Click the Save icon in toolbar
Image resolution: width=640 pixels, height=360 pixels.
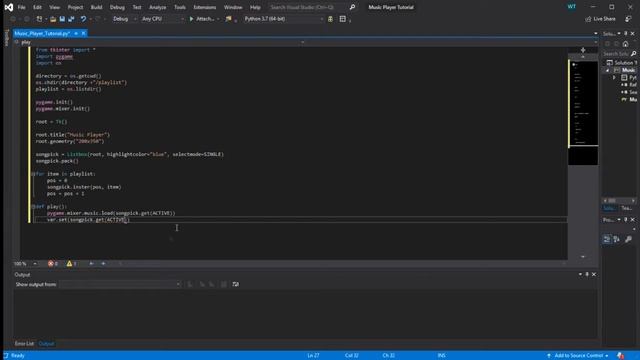pyautogui.click(x=62, y=19)
